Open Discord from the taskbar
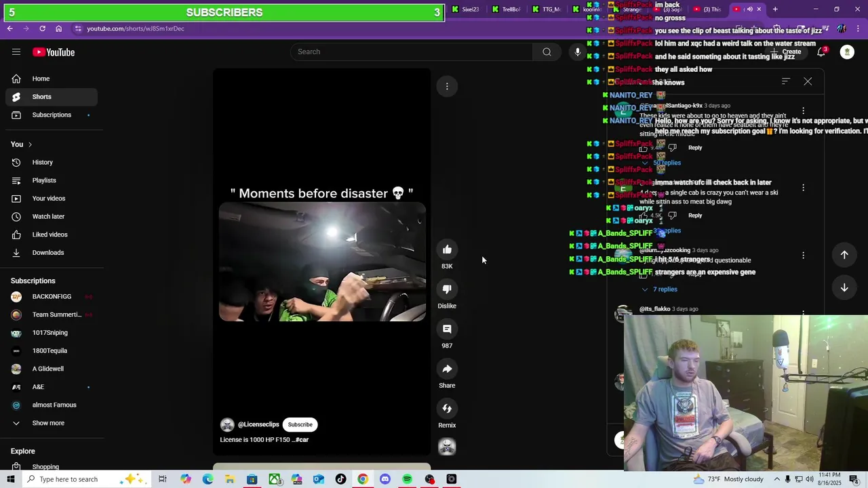Image resolution: width=868 pixels, height=488 pixels. pos(385,479)
